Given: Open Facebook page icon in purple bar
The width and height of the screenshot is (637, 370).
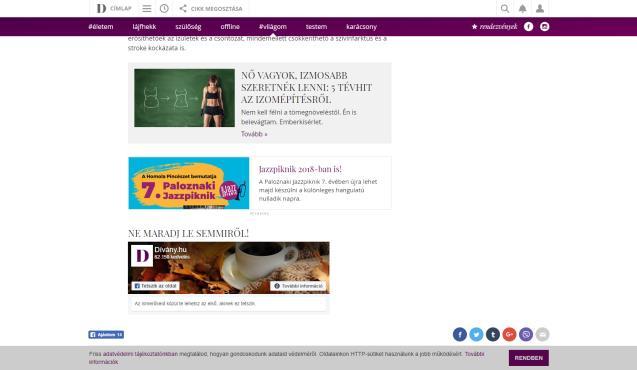Looking at the screenshot, I should 529,26.
